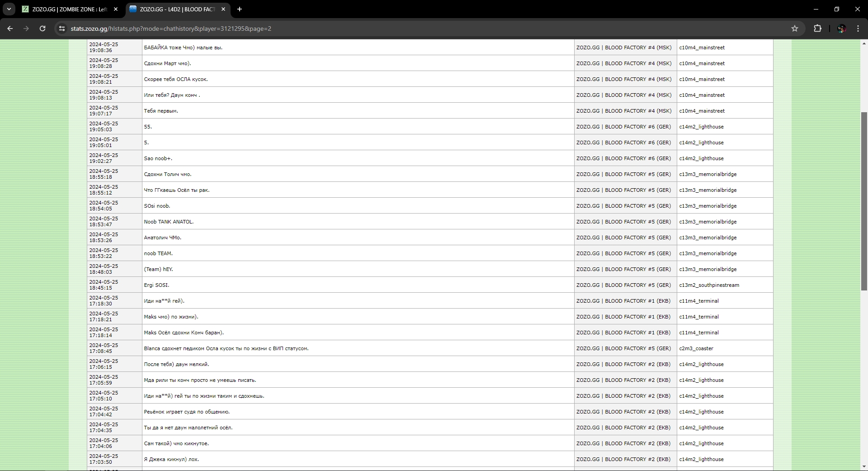The height and width of the screenshot is (471, 868).
Task: Open a new tab with plus button
Action: click(240, 9)
